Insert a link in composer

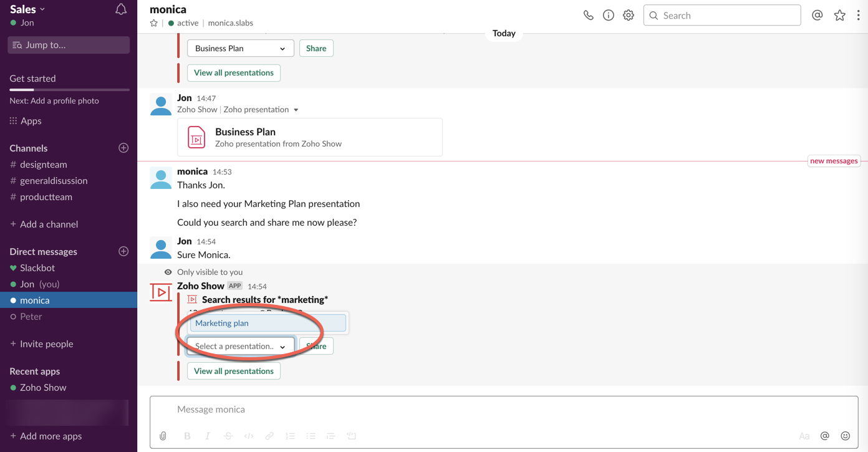pos(269,436)
